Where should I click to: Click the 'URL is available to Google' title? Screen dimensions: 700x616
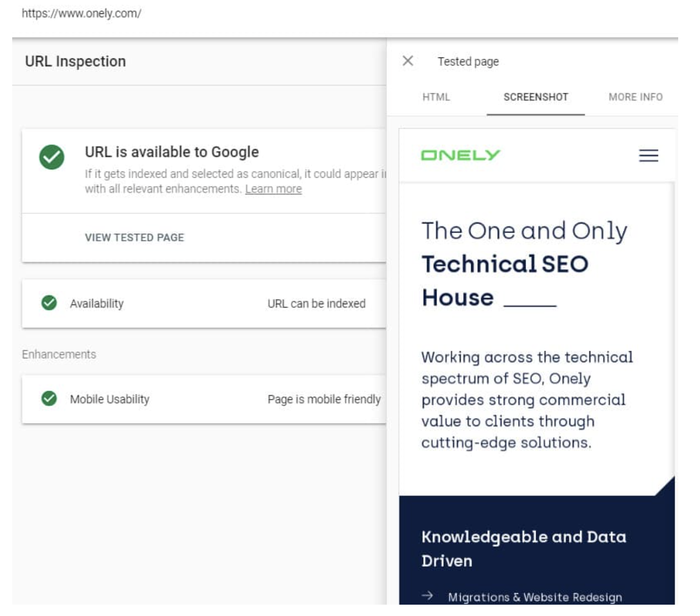click(x=172, y=152)
